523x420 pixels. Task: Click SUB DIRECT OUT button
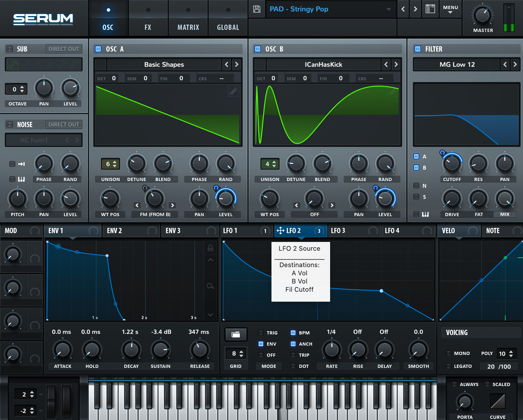(64, 49)
